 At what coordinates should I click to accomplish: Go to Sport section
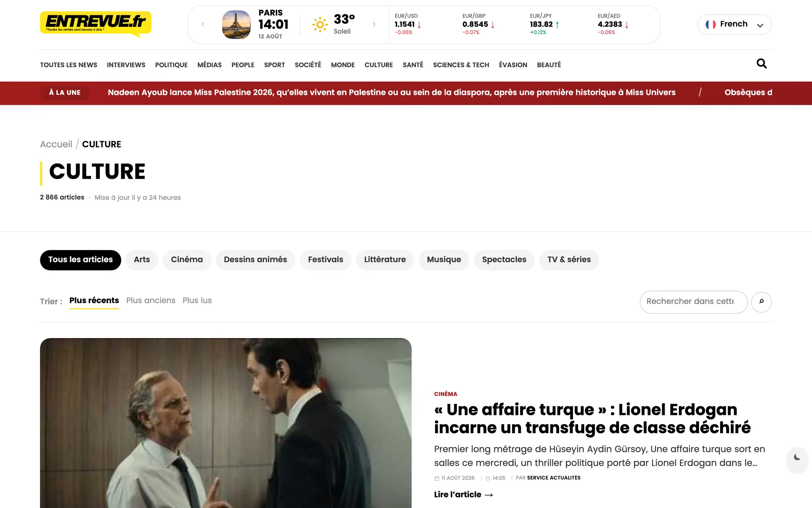(x=274, y=65)
